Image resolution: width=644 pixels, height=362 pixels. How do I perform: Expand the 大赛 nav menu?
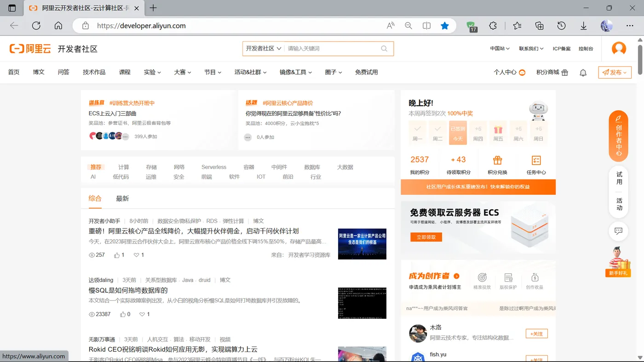[183, 72]
